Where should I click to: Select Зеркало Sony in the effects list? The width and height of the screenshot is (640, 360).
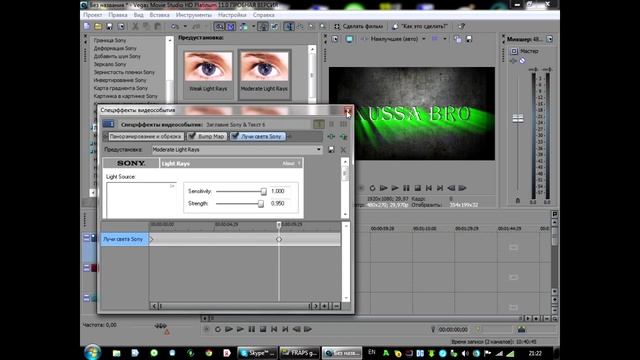(110, 64)
